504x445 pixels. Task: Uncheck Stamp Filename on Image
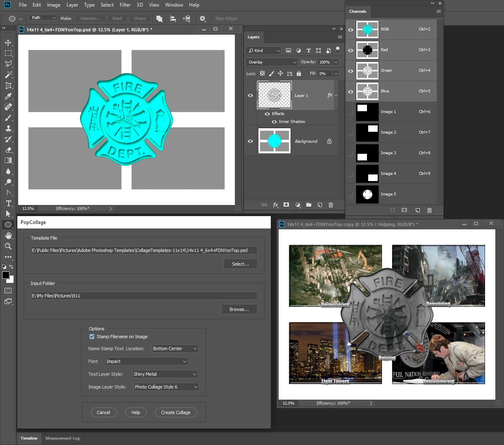[x=92, y=337]
